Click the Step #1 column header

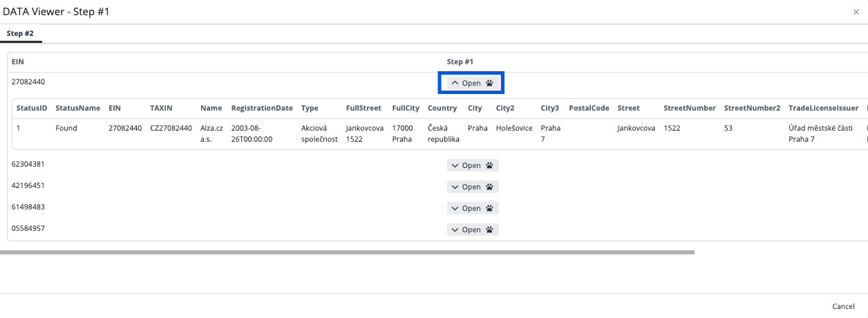pos(460,62)
